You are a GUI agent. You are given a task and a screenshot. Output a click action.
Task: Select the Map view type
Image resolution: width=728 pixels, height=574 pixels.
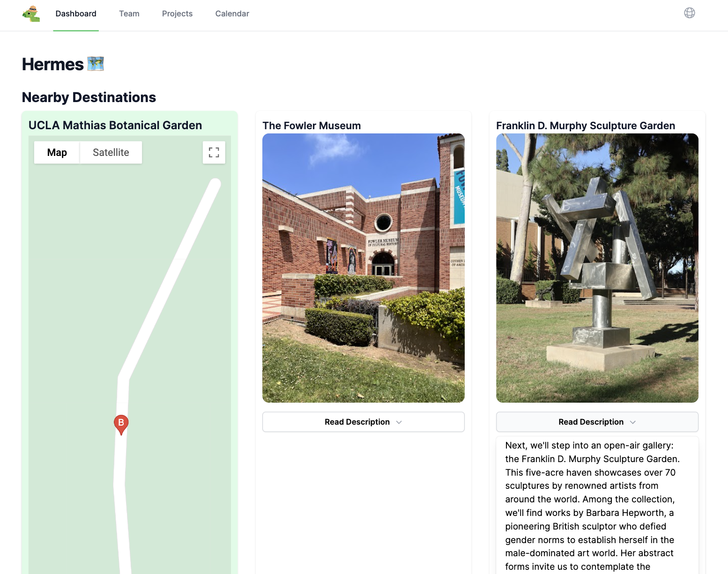[x=57, y=153]
